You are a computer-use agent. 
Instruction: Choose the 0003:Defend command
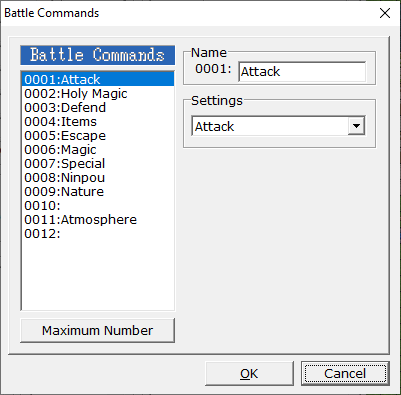pyautogui.click(x=98, y=107)
